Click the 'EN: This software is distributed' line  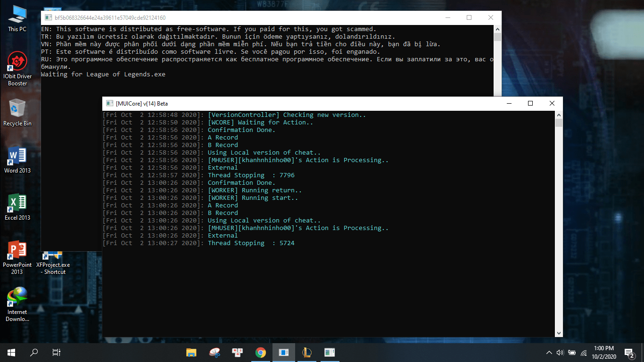pos(209,29)
